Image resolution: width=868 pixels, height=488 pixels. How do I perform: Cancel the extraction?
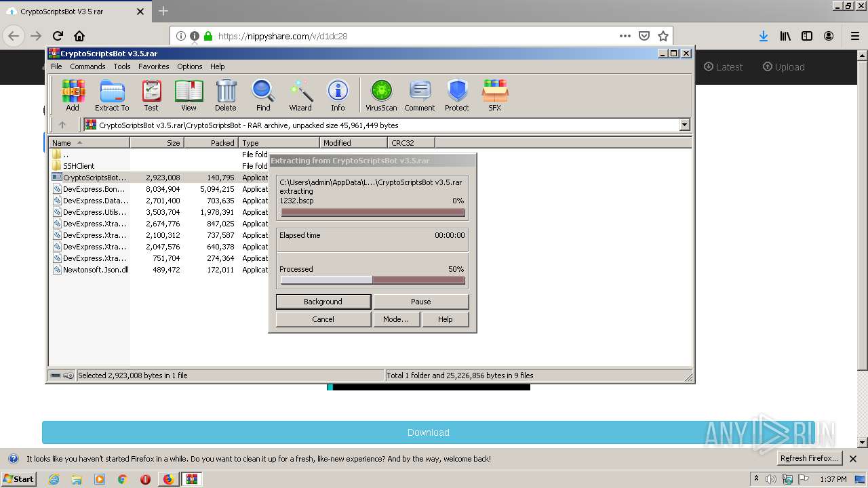(x=323, y=319)
